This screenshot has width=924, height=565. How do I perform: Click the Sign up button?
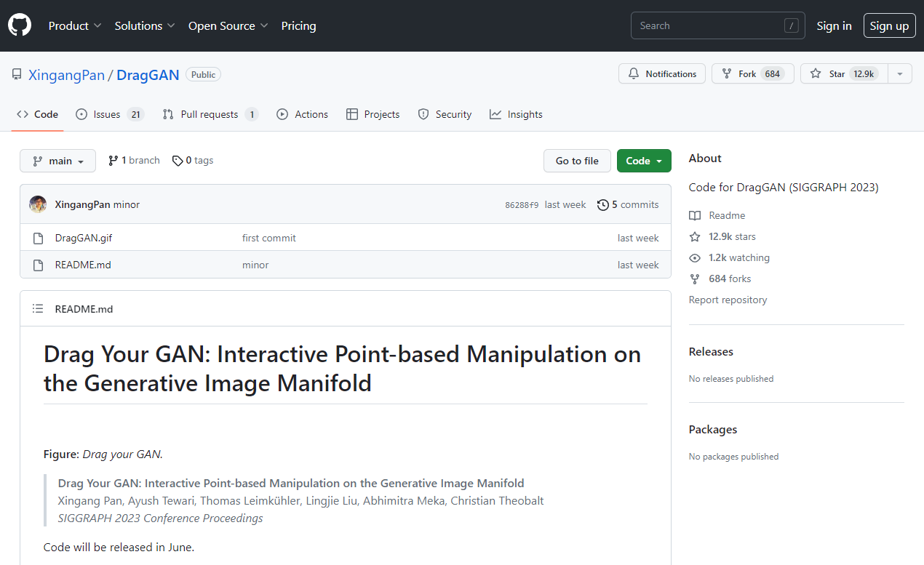click(890, 26)
